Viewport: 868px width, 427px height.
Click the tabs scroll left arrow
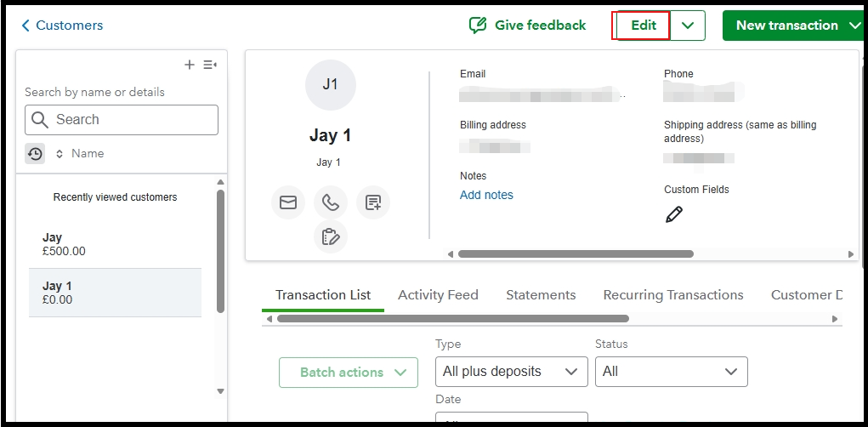click(269, 319)
